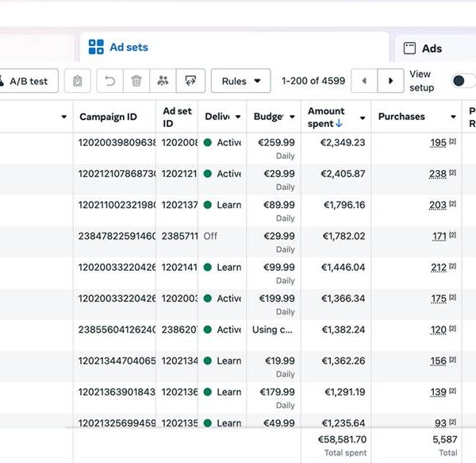
Task: Click the undo arrow icon
Action: tap(111, 81)
